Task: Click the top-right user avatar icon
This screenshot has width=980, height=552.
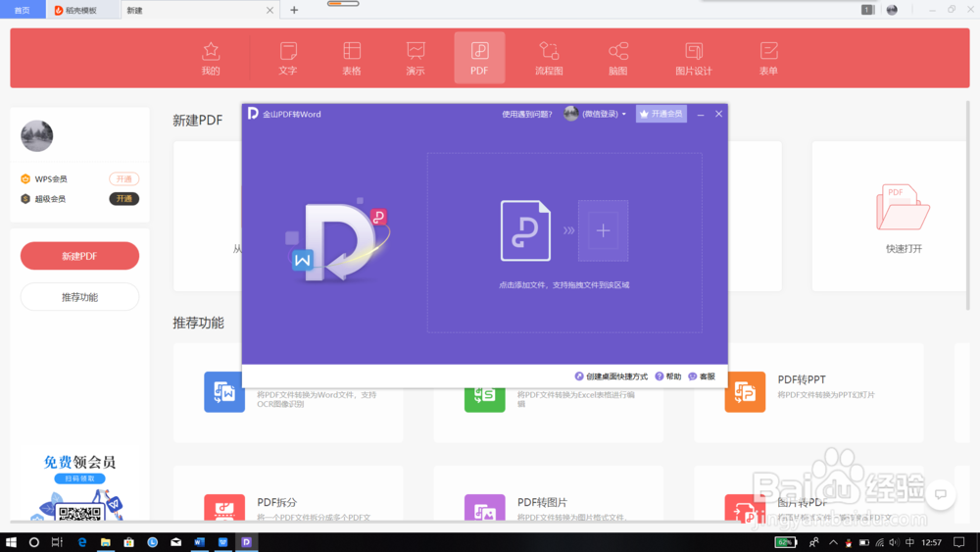Action: coord(892,10)
